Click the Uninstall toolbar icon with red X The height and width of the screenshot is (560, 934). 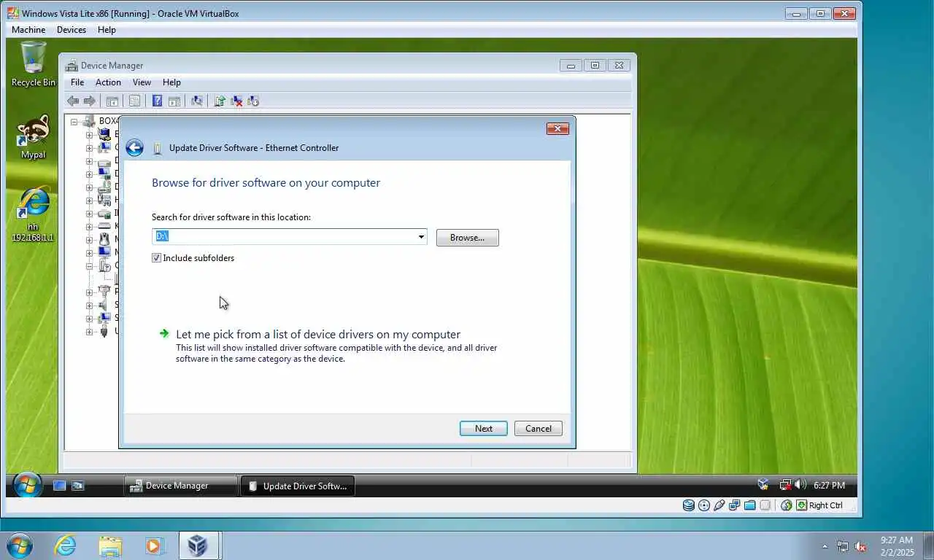click(x=236, y=101)
